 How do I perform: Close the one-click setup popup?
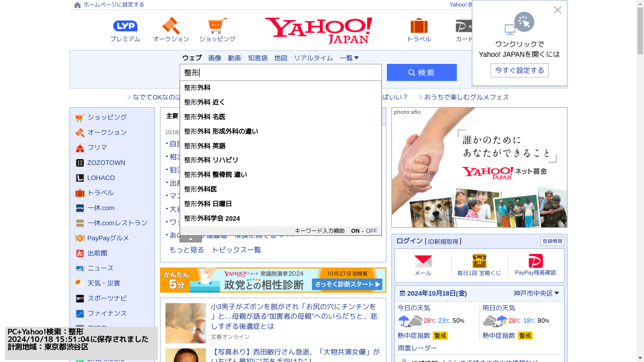coord(557,10)
